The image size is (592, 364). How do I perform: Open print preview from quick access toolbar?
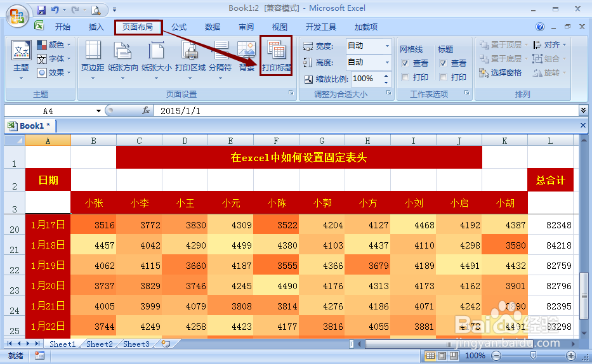click(96, 10)
